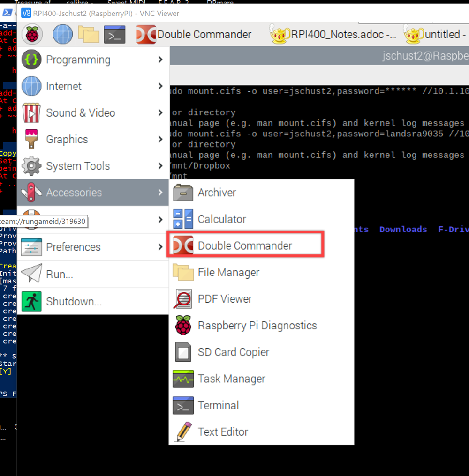This screenshot has height=476, width=469.
Task: Click the Programming category icon
Action: [x=31, y=59]
